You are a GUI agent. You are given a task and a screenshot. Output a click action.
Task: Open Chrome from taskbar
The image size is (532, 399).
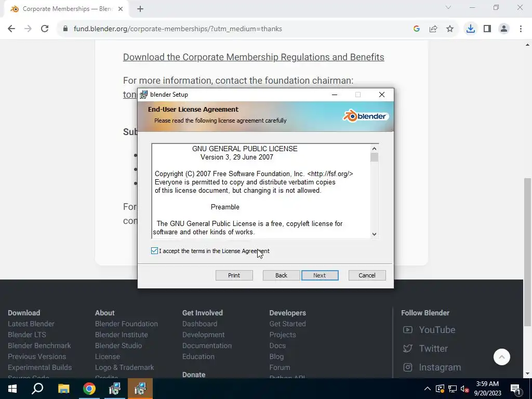tap(89, 389)
